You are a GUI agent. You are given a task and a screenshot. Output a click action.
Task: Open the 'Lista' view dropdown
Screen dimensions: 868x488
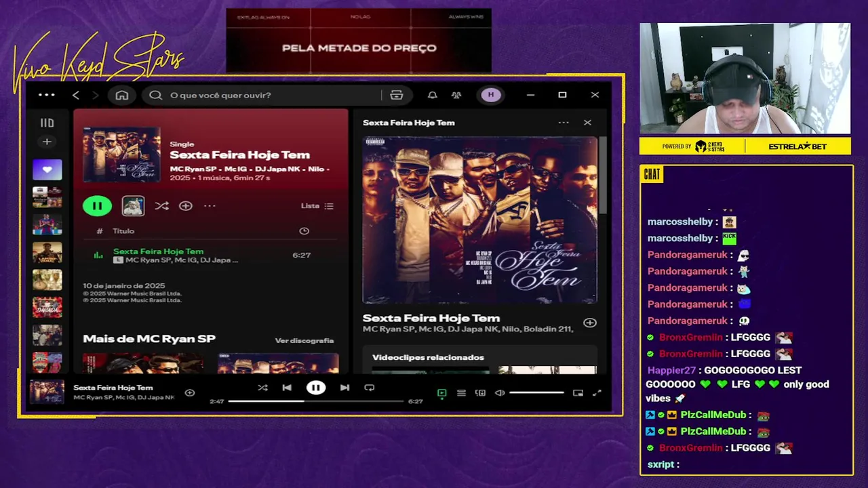pos(317,206)
